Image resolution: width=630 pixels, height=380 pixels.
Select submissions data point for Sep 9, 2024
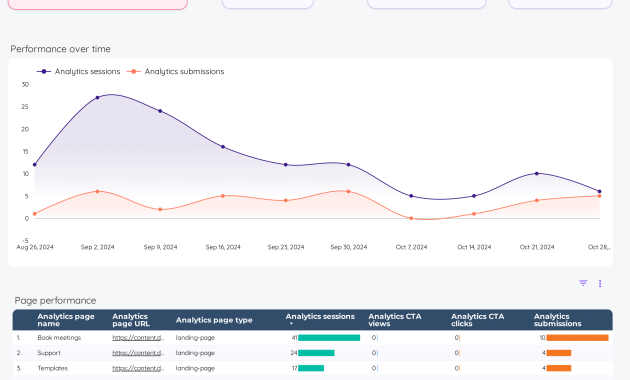point(160,209)
